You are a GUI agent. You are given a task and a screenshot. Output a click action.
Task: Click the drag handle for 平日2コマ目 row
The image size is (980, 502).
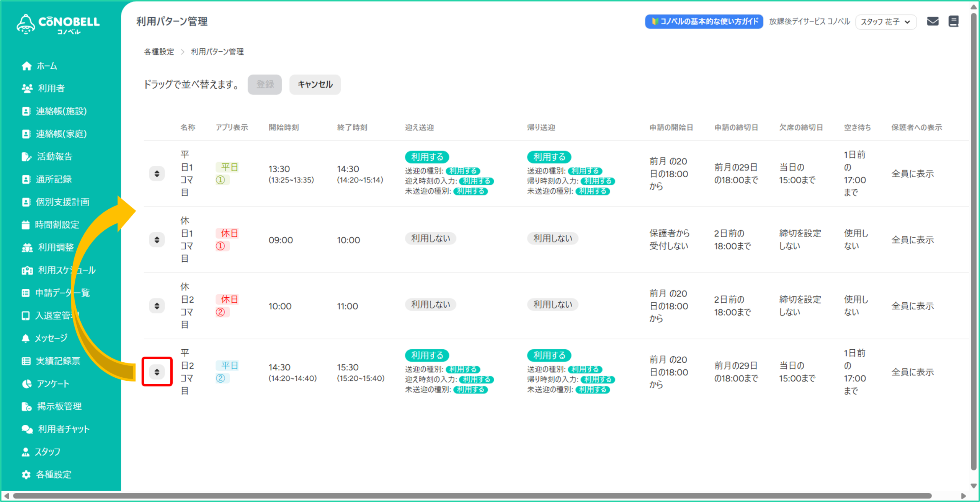pos(157,372)
